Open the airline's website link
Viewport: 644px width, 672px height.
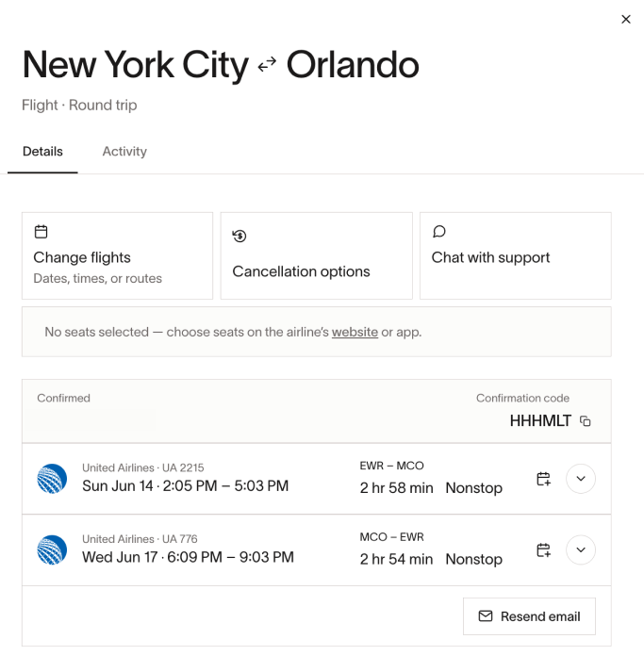click(355, 332)
